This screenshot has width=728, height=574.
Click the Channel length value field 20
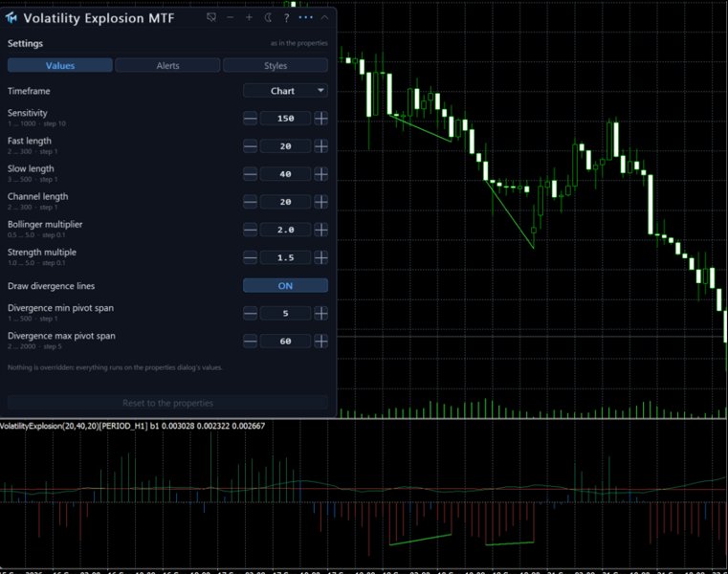click(x=285, y=202)
